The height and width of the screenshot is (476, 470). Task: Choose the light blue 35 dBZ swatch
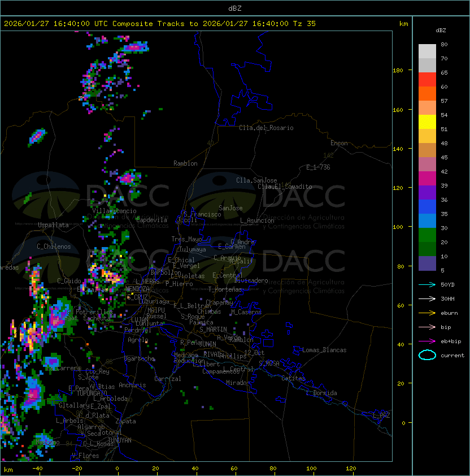point(427,220)
